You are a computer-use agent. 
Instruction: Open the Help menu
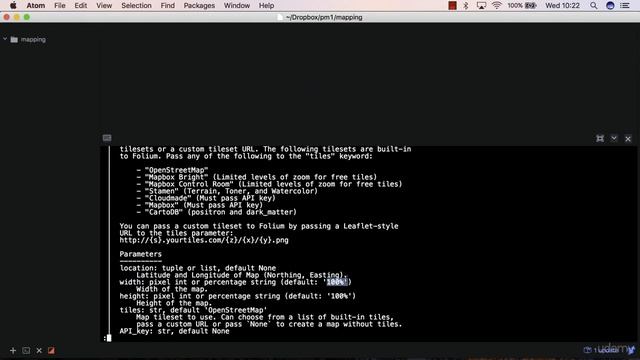click(266, 6)
